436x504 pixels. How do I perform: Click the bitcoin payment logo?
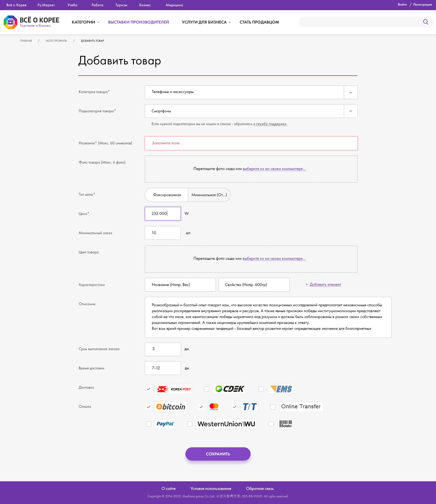(171, 407)
